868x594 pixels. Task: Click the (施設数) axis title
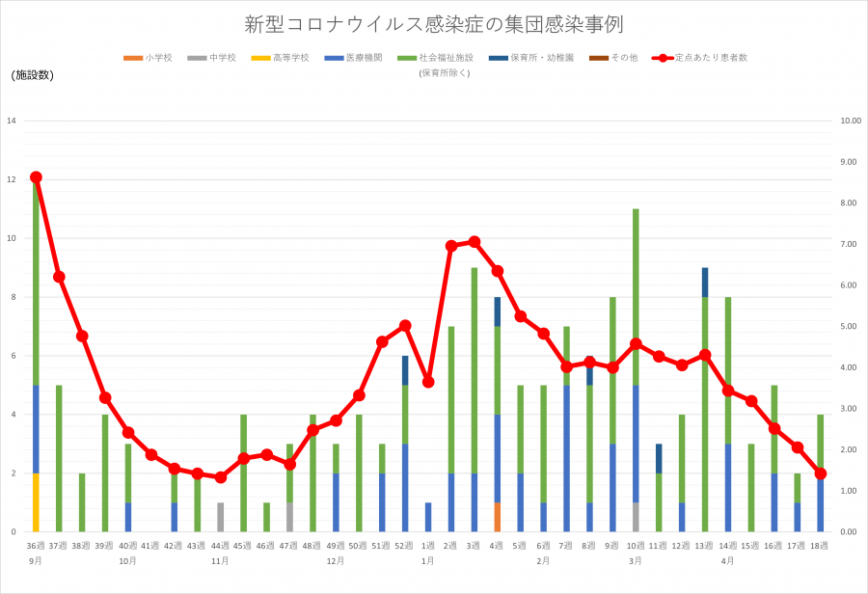32,75
